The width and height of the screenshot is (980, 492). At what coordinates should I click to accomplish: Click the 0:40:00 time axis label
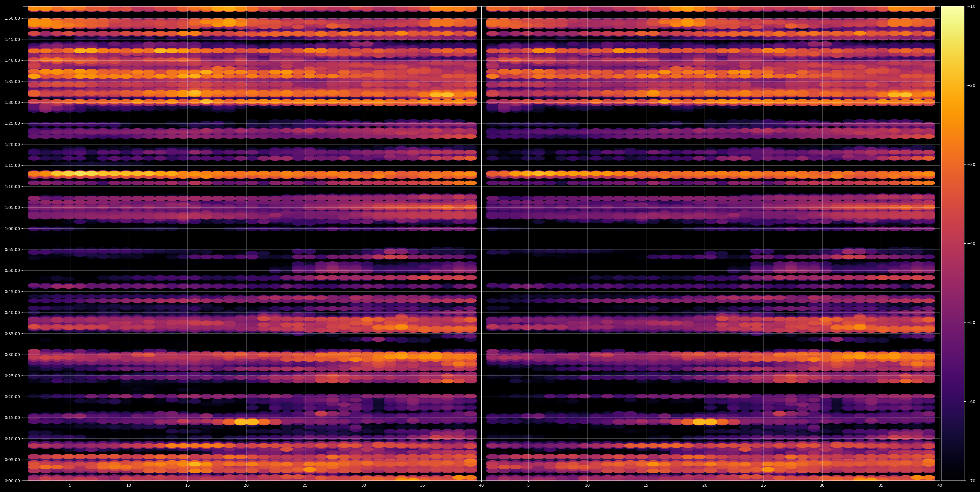[12, 313]
